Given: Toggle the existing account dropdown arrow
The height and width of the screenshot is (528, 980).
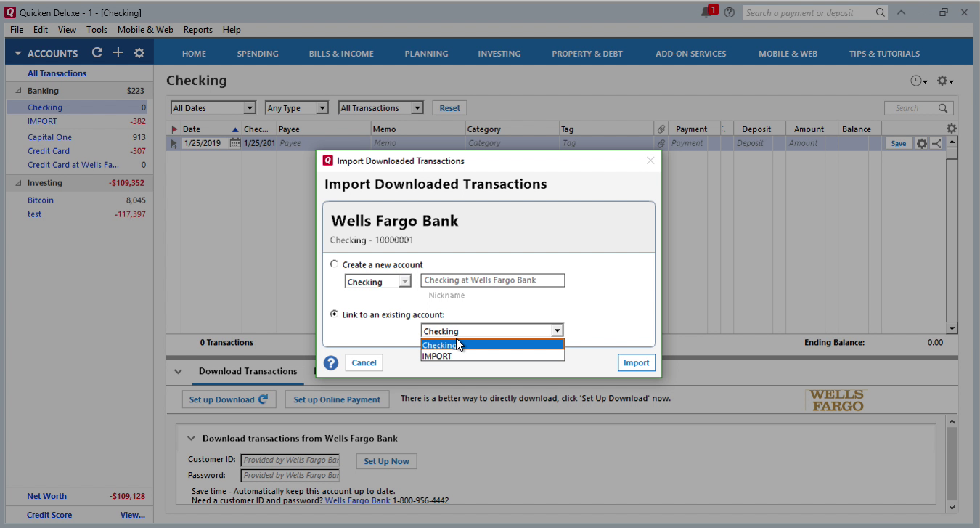Looking at the screenshot, I should point(557,331).
